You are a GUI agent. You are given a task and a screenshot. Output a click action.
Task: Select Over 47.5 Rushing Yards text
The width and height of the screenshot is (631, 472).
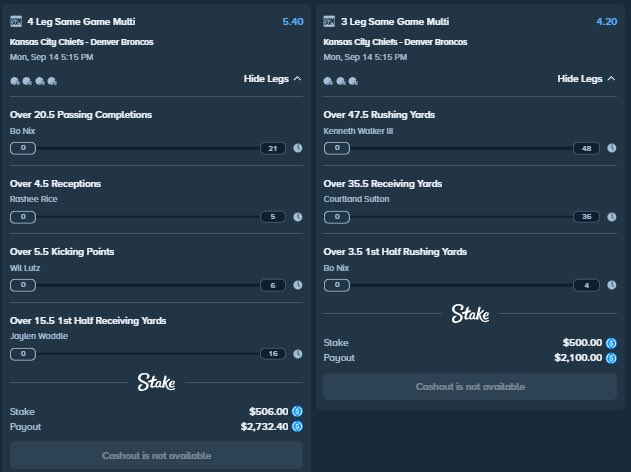click(x=379, y=115)
